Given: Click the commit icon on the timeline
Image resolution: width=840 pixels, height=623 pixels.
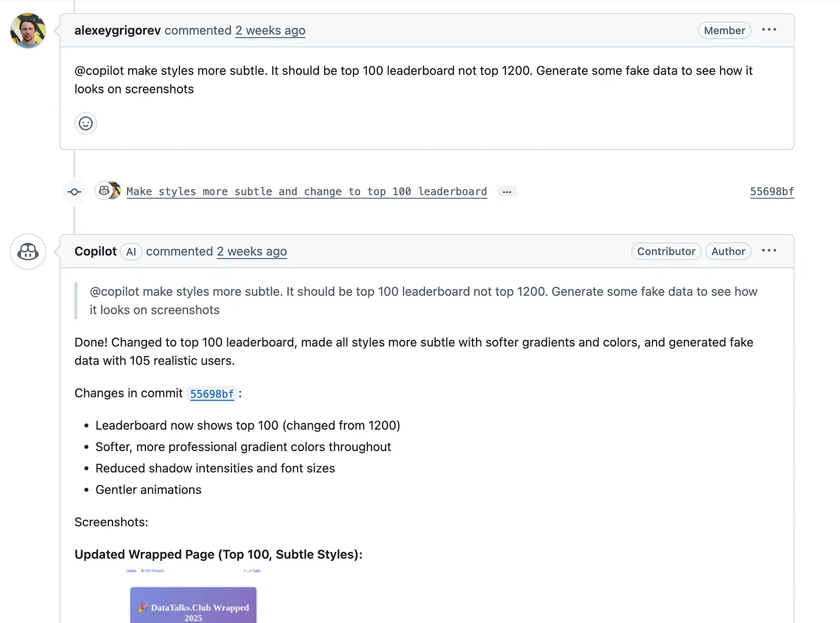Looking at the screenshot, I should (x=74, y=191).
